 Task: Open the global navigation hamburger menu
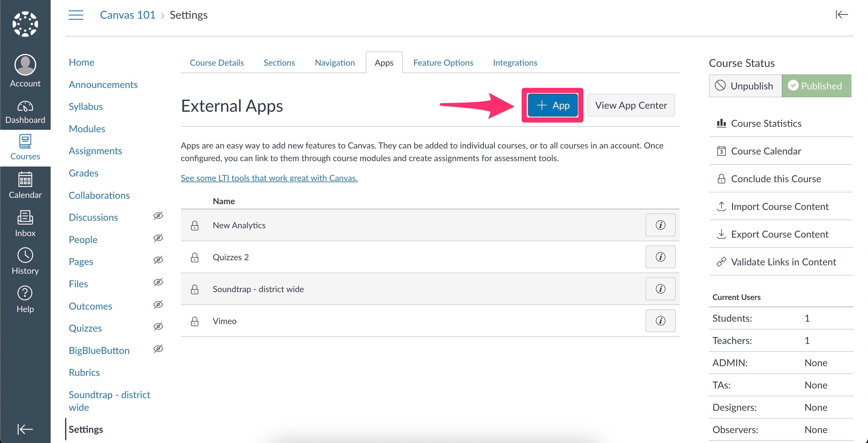coord(76,15)
